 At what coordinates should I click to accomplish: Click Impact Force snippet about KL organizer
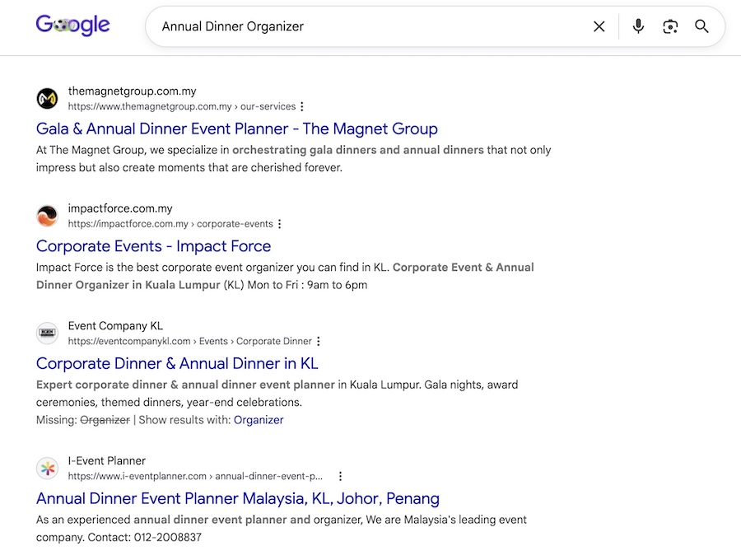click(285, 276)
